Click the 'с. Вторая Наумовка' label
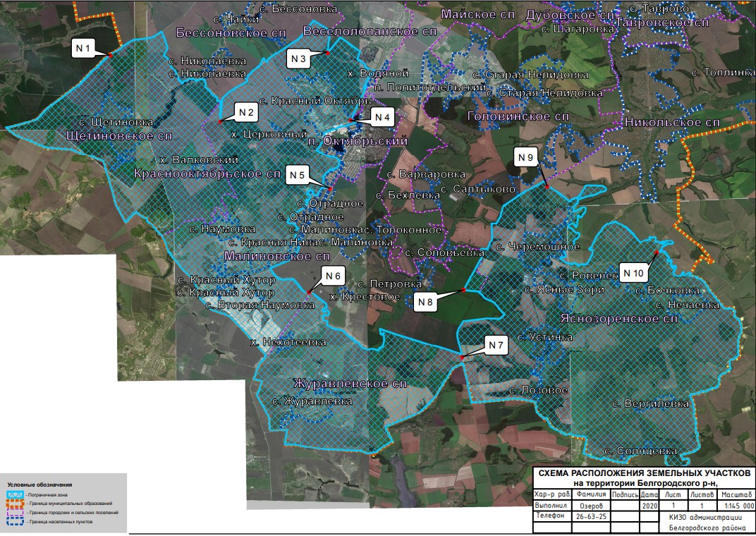Viewport: 756px width, 536px height. coord(260,305)
